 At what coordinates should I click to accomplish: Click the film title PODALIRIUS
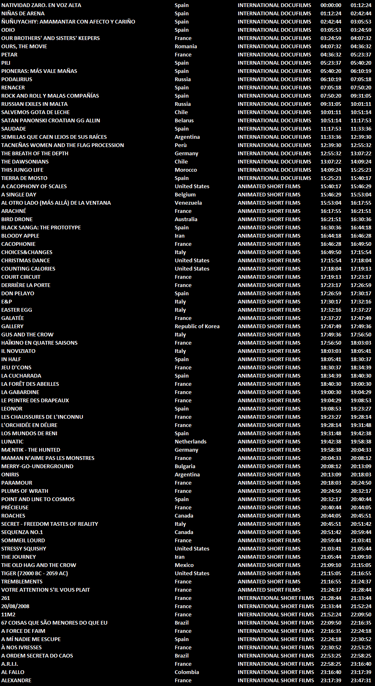click(x=17, y=79)
